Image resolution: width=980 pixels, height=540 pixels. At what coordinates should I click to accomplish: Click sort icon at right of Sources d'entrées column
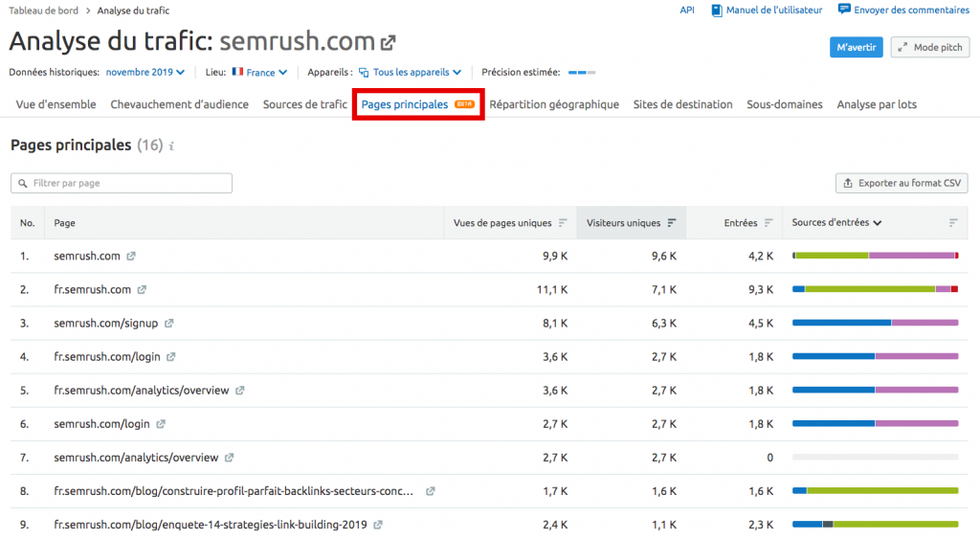click(953, 223)
